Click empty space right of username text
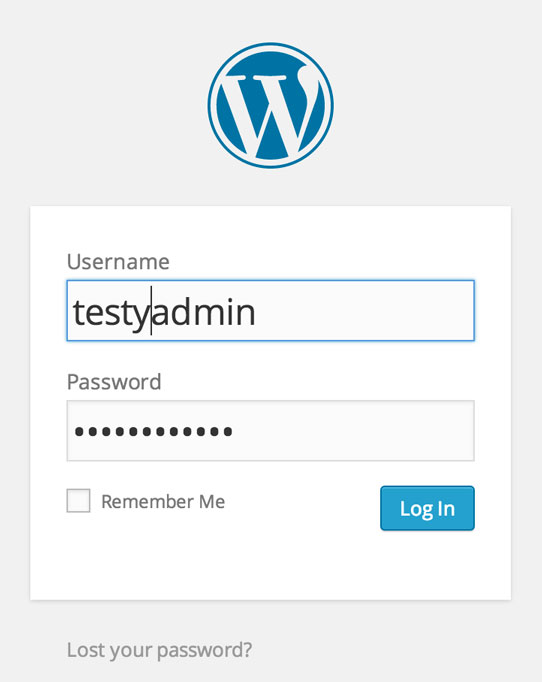The width and height of the screenshot is (542, 682). click(x=365, y=311)
